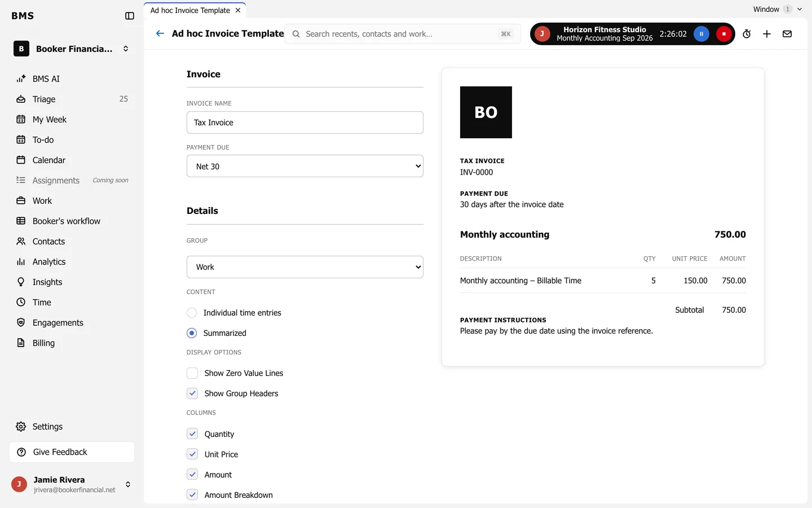Toggle the sidebar collapse icon
812x508 pixels.
(x=130, y=16)
